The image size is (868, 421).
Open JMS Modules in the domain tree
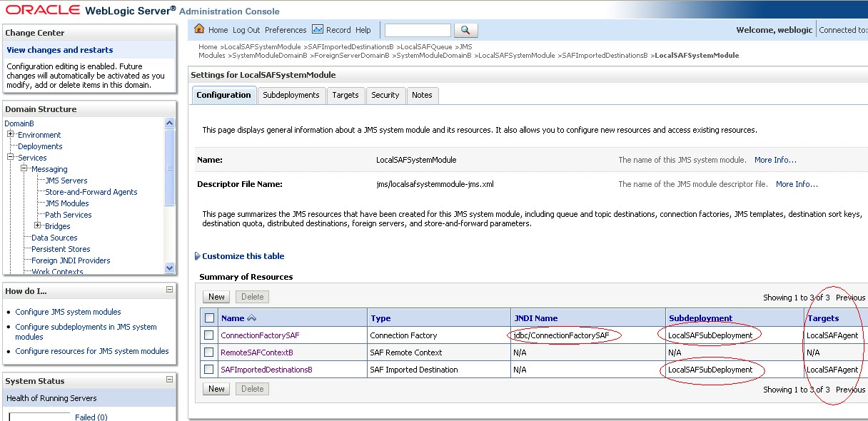coord(67,203)
